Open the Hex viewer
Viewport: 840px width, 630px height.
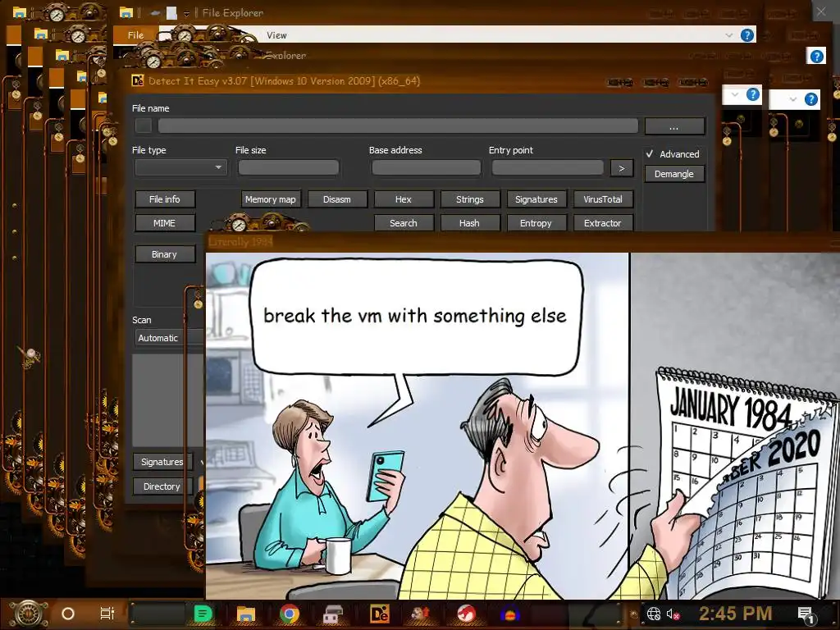pyautogui.click(x=404, y=199)
